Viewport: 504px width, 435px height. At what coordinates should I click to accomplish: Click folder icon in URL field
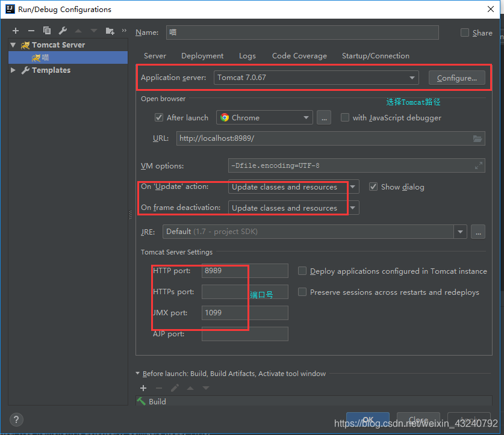tap(478, 138)
